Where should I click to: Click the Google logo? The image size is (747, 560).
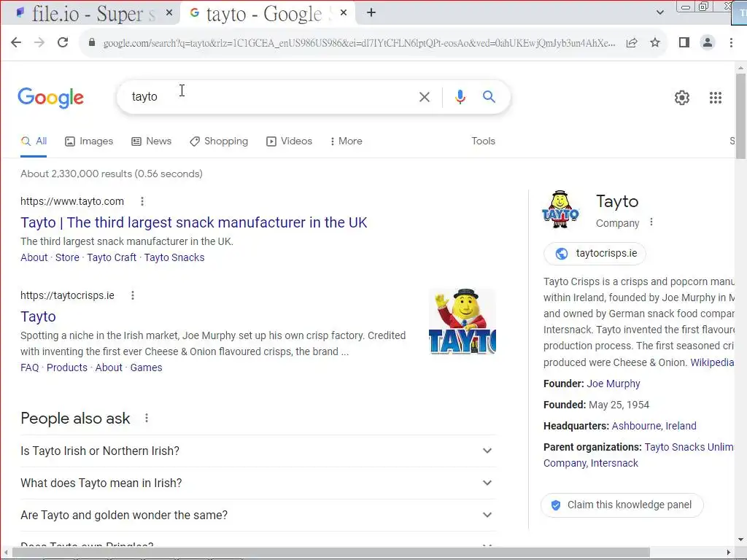click(50, 98)
